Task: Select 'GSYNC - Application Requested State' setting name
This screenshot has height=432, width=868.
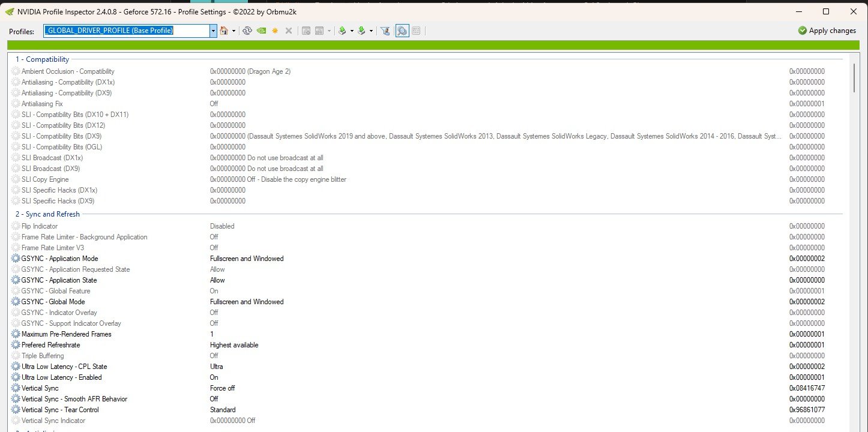Action: click(76, 269)
